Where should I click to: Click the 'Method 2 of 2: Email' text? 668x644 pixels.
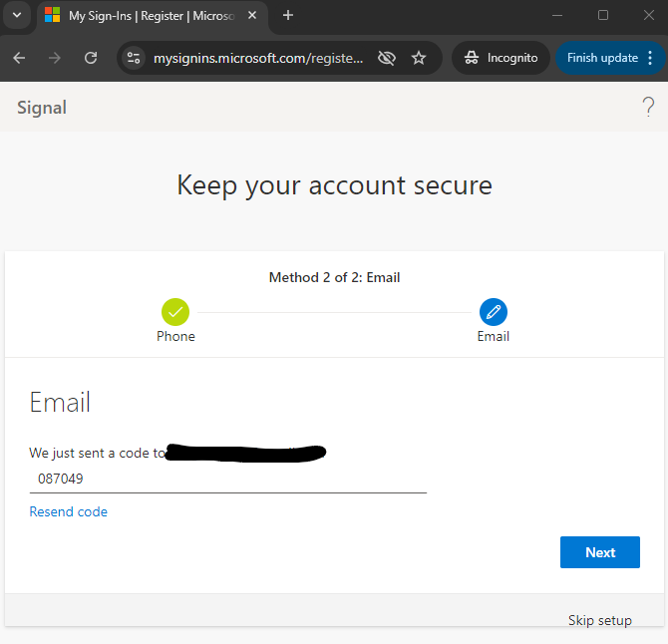(x=334, y=278)
